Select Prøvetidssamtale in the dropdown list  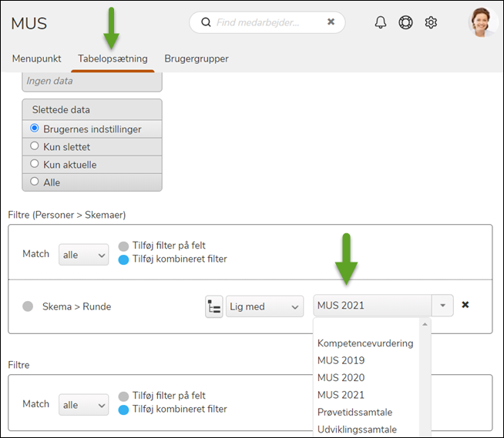[354, 412]
